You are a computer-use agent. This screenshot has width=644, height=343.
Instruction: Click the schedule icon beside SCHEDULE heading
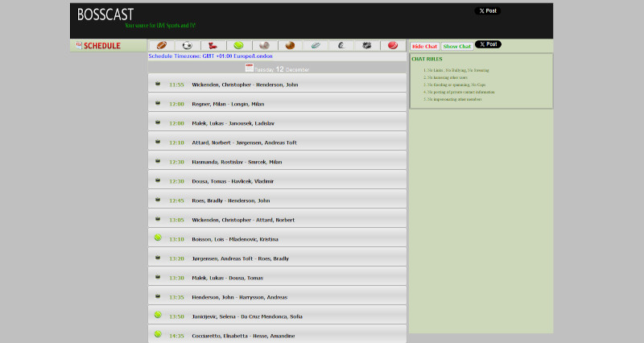pyautogui.click(x=79, y=45)
